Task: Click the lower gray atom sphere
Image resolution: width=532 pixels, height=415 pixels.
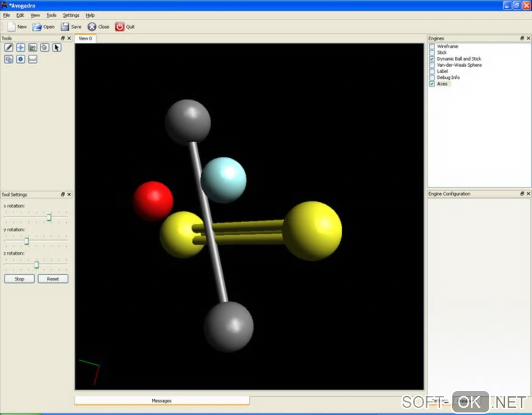Action: point(228,327)
